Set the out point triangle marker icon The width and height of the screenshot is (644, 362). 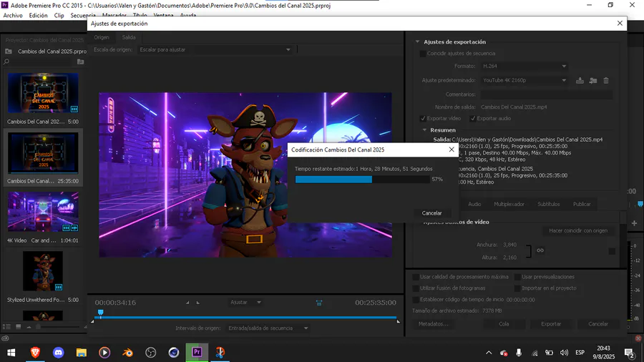coord(198,303)
